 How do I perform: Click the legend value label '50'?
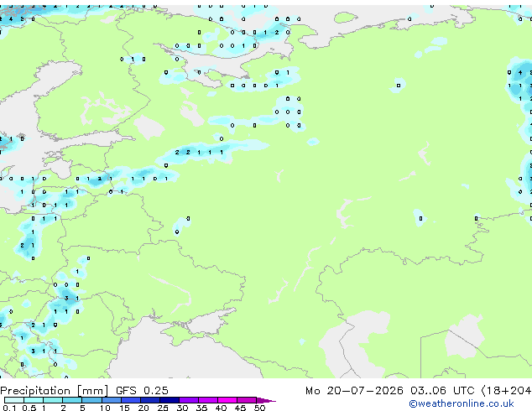(x=259, y=408)
